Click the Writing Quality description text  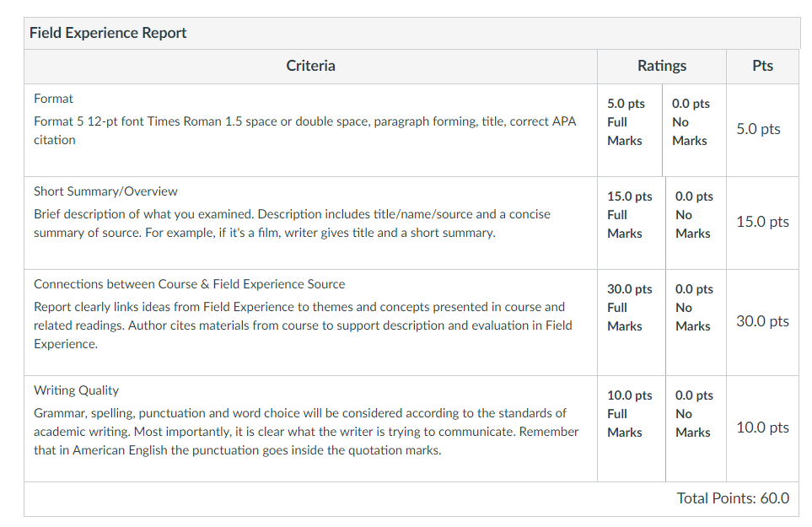(x=306, y=431)
